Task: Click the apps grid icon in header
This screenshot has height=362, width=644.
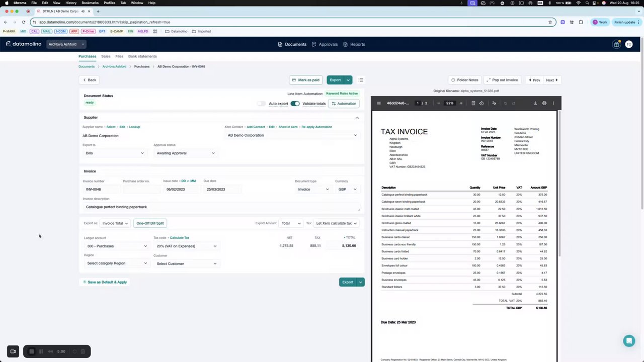Action: 616,44
